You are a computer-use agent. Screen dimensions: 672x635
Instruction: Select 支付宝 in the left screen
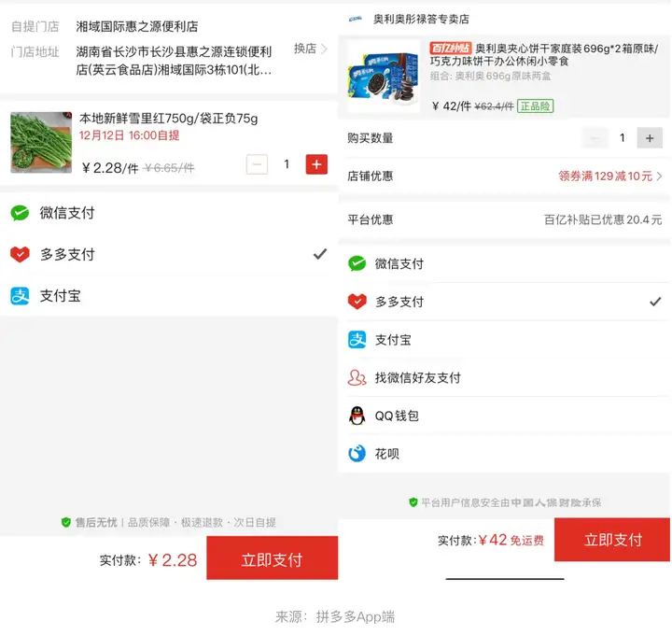pyautogui.click(x=169, y=296)
